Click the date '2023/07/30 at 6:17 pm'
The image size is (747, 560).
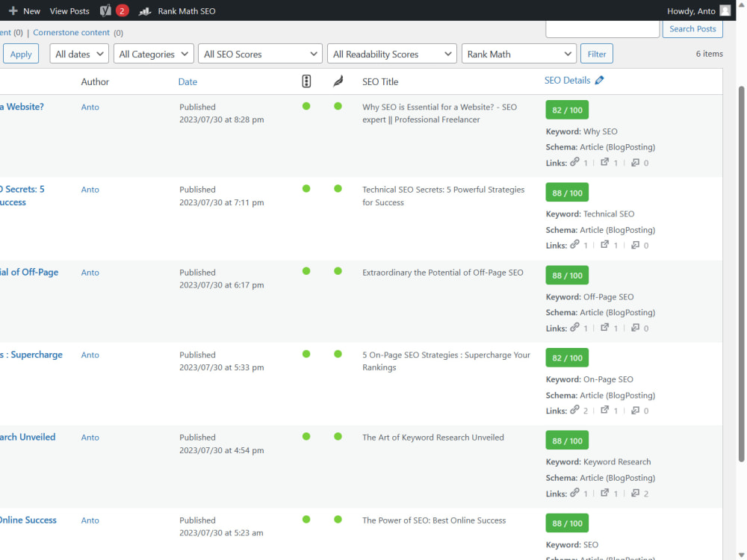222,284
